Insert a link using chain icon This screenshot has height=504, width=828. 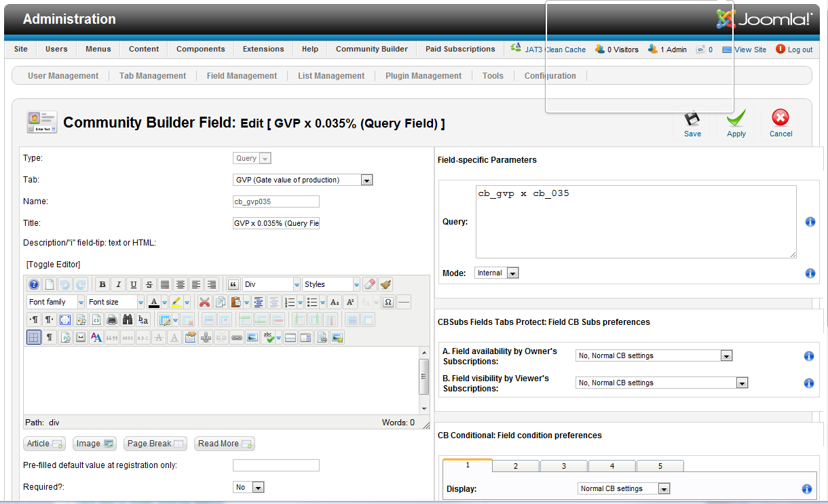(236, 337)
